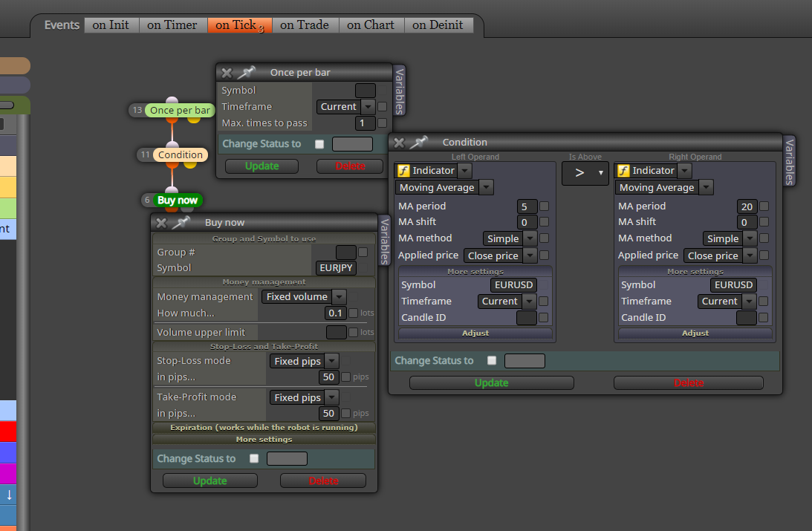The width and height of the screenshot is (812, 531).
Task: Check box next to right MA period
Action: click(764, 206)
